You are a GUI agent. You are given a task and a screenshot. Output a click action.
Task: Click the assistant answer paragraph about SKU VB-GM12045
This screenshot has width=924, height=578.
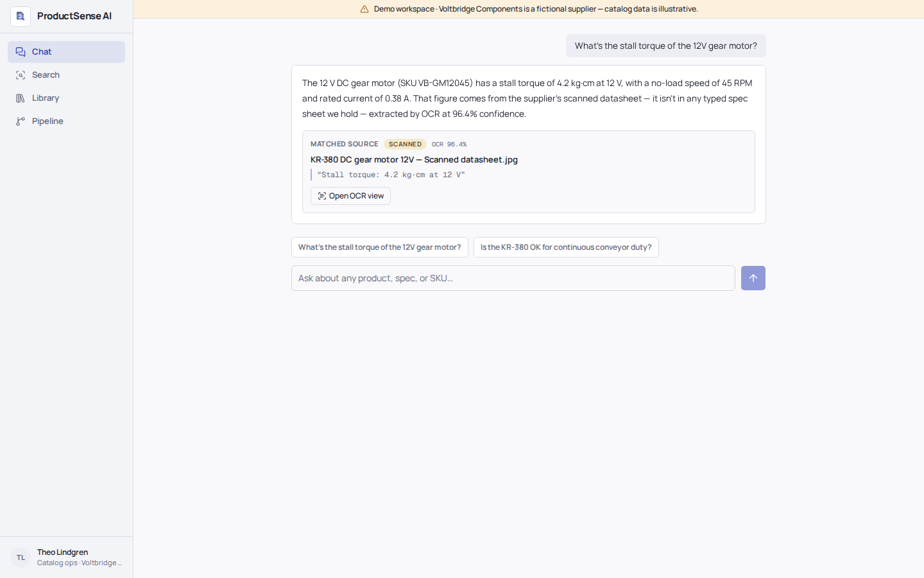coord(527,98)
